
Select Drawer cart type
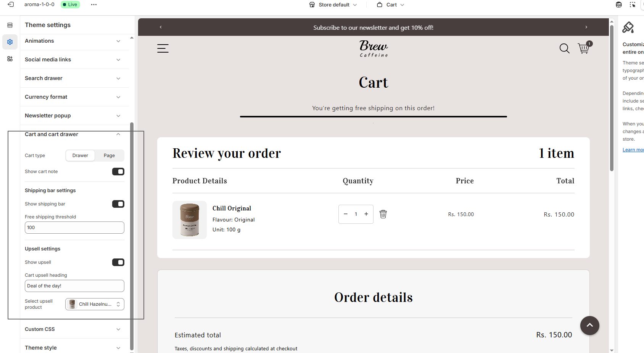[80, 156]
